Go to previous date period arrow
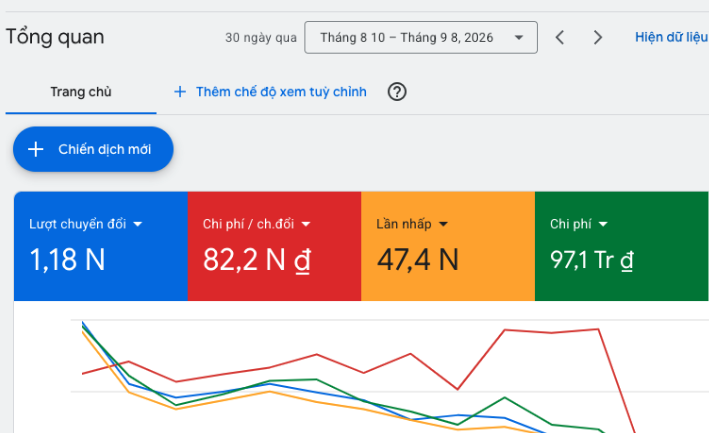Image resolution: width=709 pixels, height=433 pixels. pos(560,38)
